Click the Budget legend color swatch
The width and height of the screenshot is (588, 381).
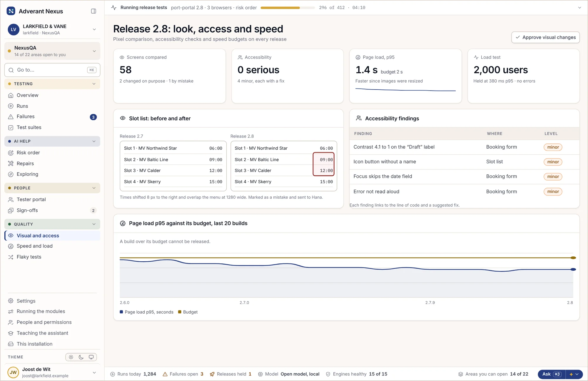pos(180,312)
